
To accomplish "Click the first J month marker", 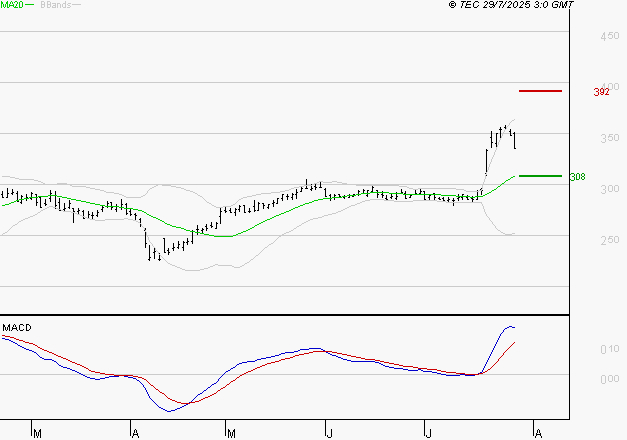I will (328, 432).
